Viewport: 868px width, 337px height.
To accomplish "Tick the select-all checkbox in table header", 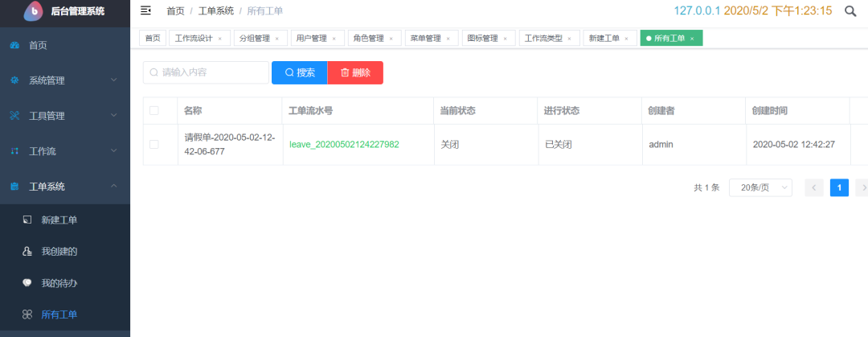I will 154,111.
